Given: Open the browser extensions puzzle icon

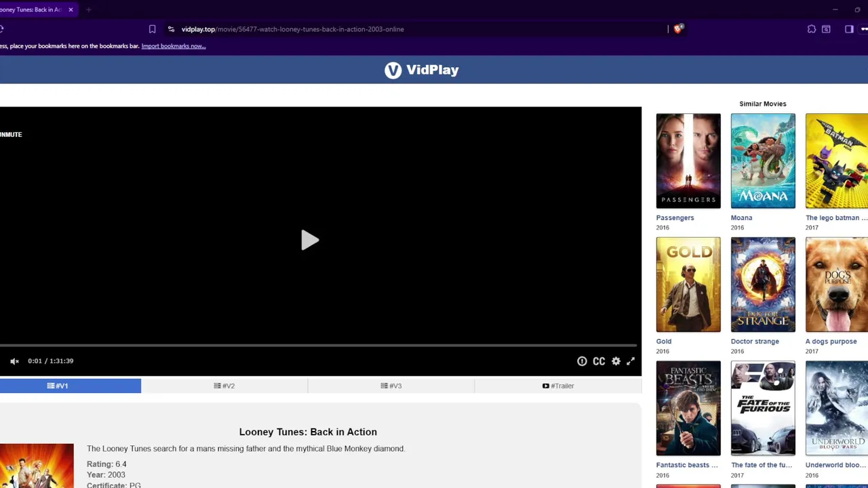Looking at the screenshot, I should [x=812, y=29].
